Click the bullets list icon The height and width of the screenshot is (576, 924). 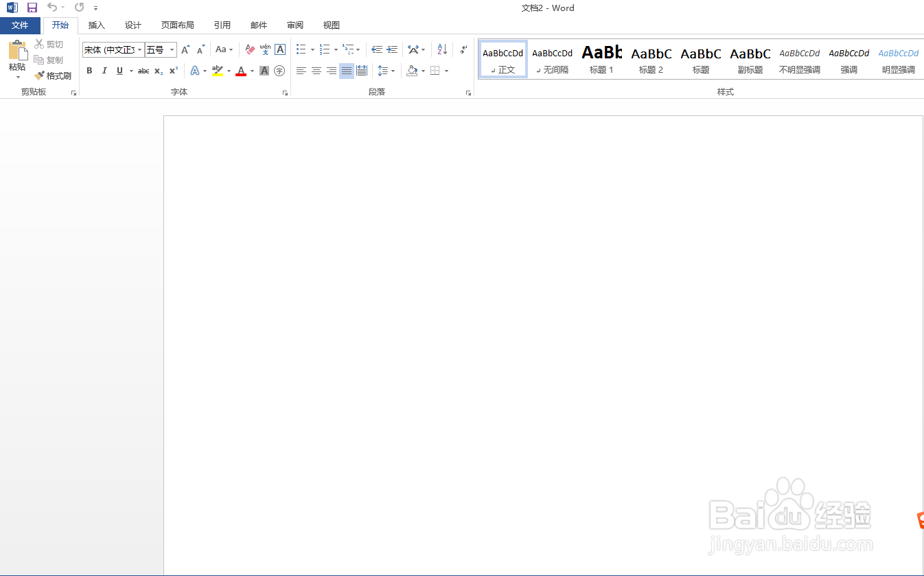pyautogui.click(x=301, y=49)
